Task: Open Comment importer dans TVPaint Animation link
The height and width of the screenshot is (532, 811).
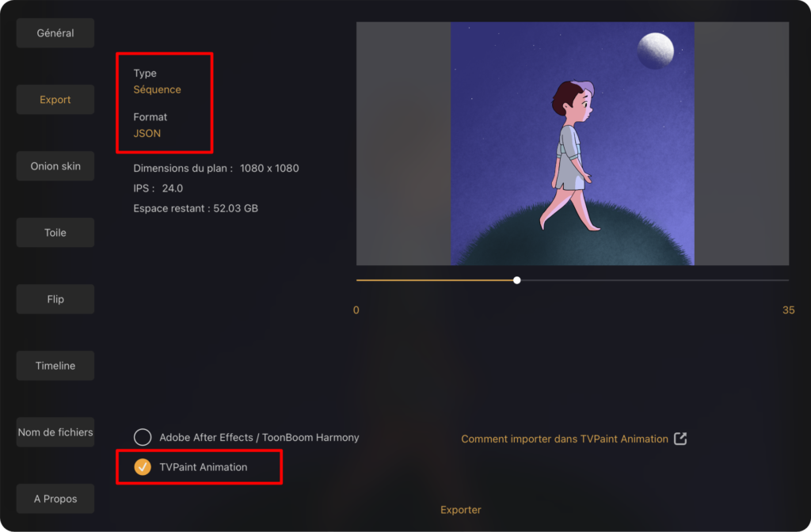Action: pyautogui.click(x=565, y=439)
